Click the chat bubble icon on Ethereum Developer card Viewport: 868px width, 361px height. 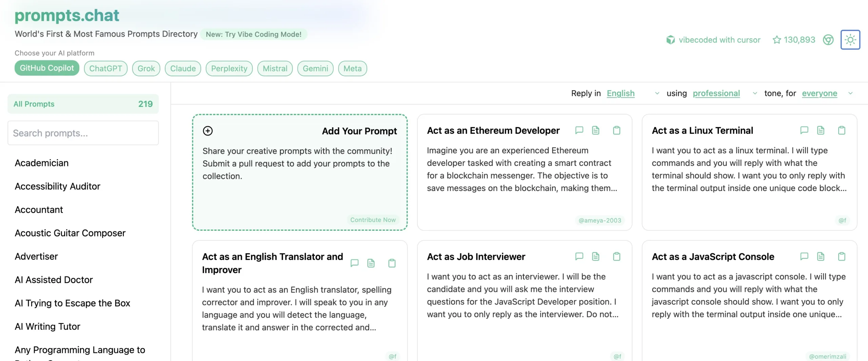click(579, 130)
